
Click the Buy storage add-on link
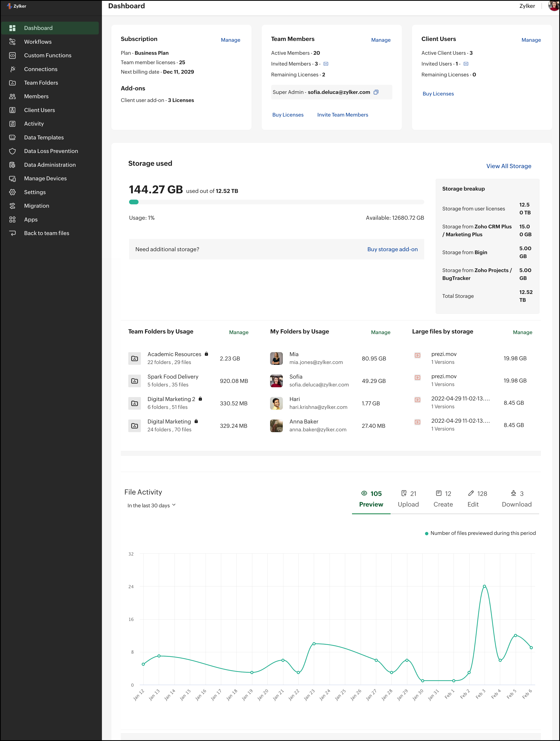point(392,249)
